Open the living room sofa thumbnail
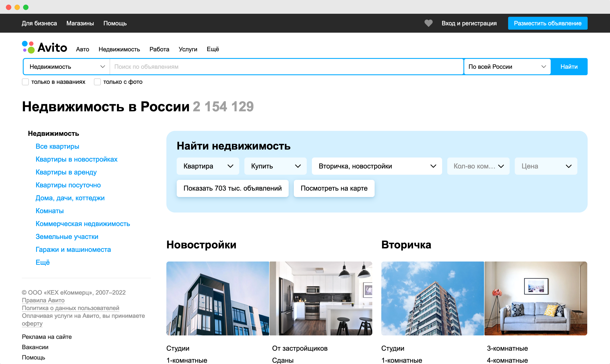 pyautogui.click(x=536, y=298)
